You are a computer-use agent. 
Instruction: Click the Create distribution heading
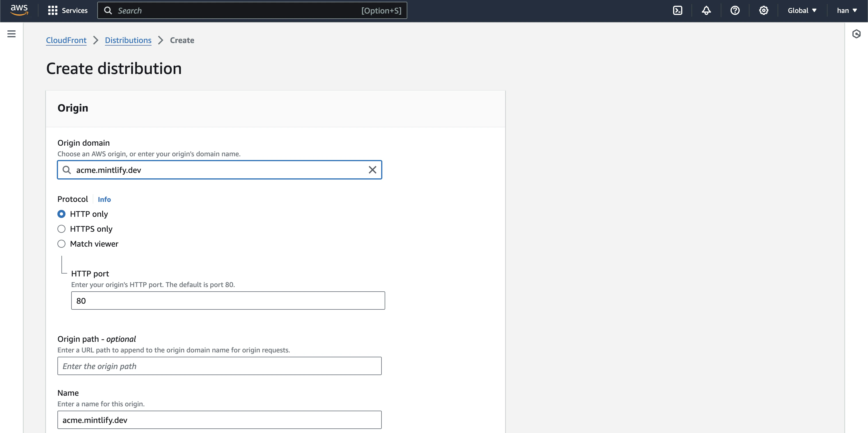pyautogui.click(x=114, y=68)
